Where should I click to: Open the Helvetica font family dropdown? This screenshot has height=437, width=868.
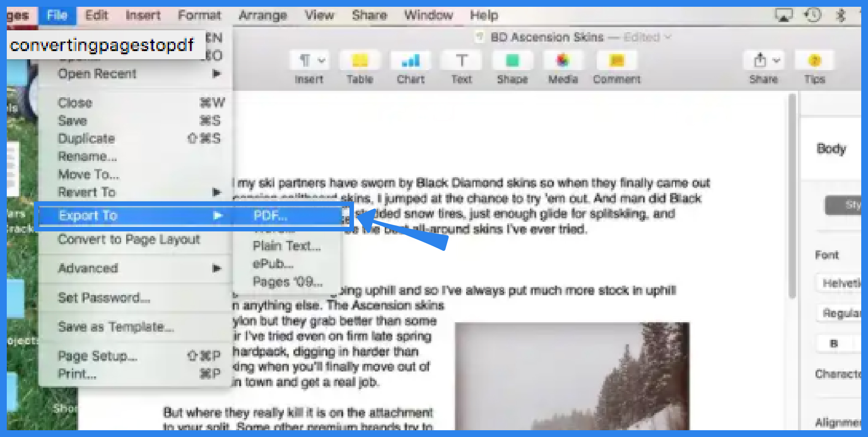[x=842, y=283]
